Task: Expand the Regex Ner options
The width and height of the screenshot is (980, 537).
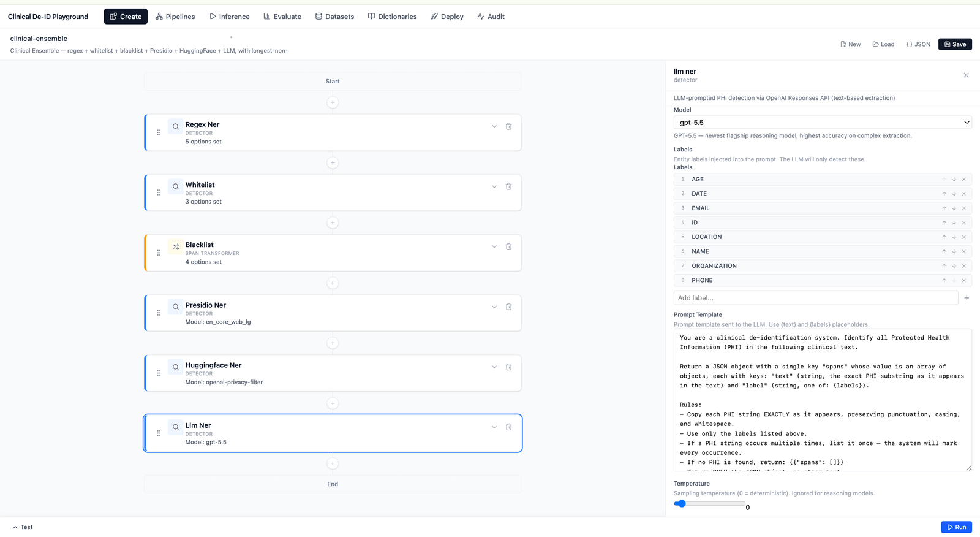Action: pos(494,126)
